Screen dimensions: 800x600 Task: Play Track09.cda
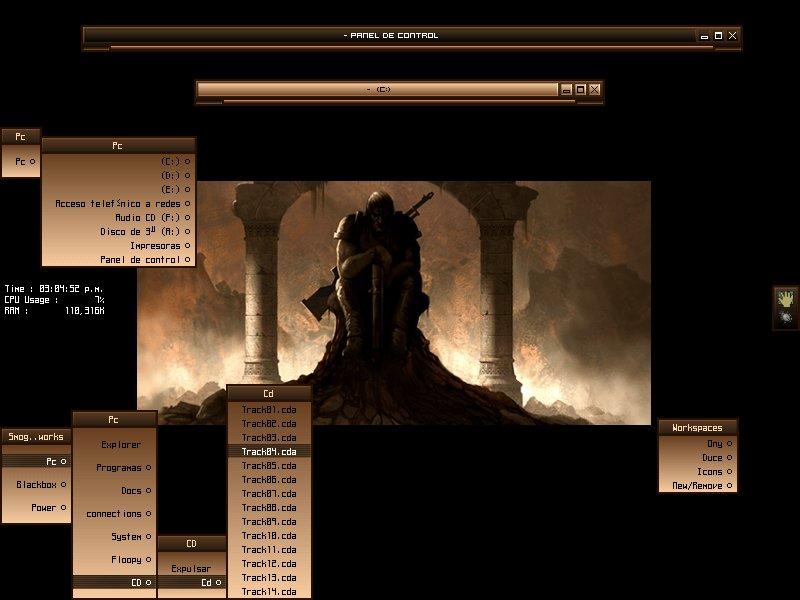269,521
